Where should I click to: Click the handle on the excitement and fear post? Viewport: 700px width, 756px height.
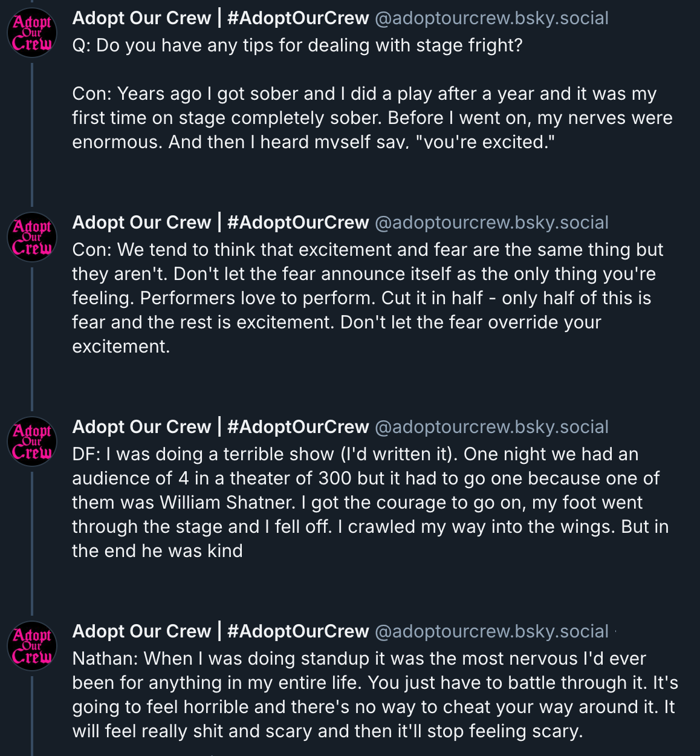pos(491,223)
